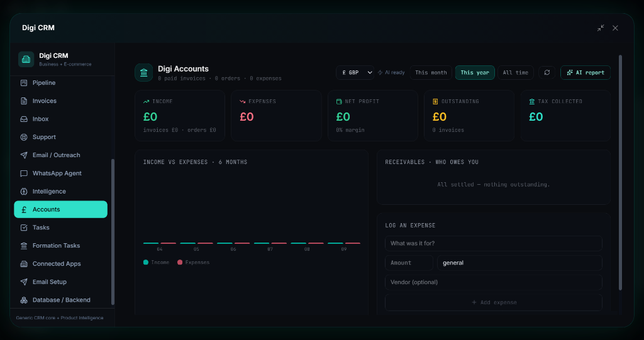Image resolution: width=644 pixels, height=340 pixels.
Task: Click the 'Generic CRM core + Product Intelligence' footer
Action: [x=60, y=318]
